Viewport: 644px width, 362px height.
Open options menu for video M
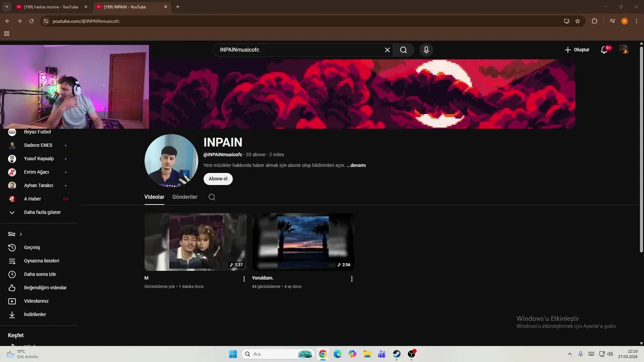click(x=245, y=279)
